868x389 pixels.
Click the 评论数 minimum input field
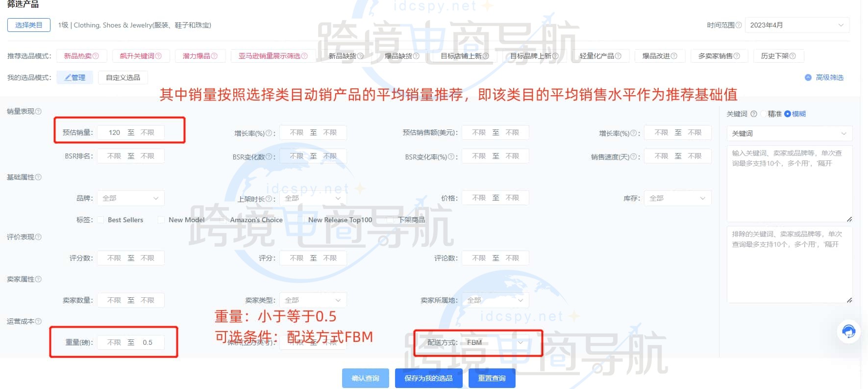(478, 258)
